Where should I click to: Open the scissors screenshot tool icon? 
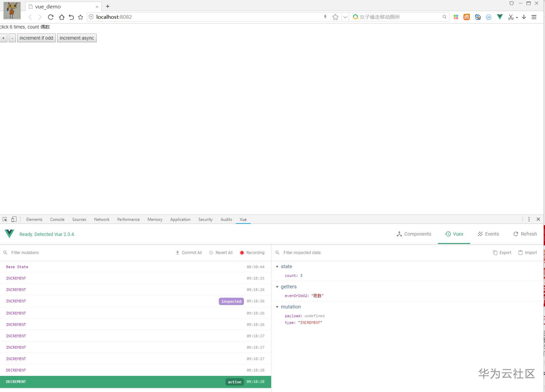click(511, 17)
